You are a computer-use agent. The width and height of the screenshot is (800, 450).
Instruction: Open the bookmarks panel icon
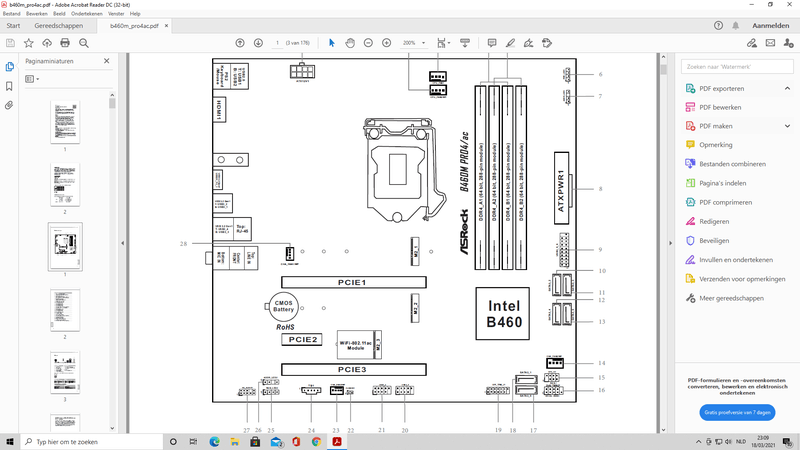click(x=9, y=86)
